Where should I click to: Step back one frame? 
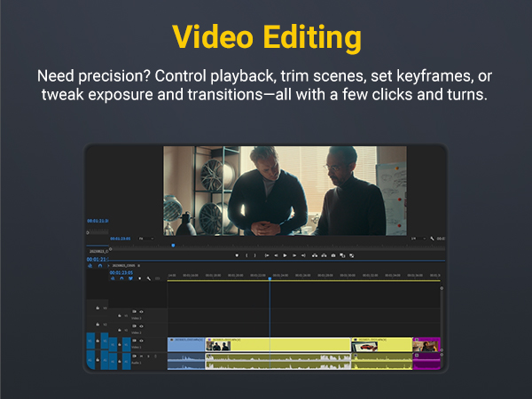coord(276,255)
